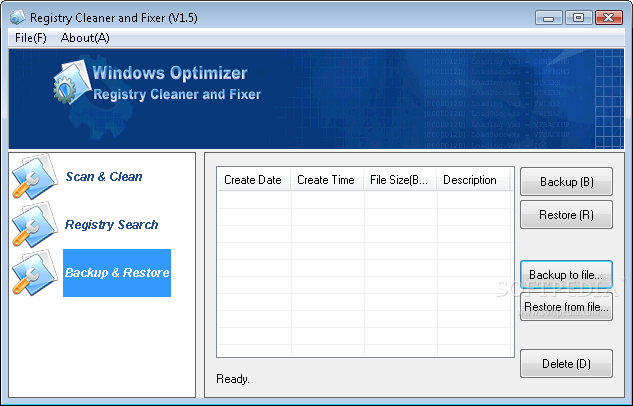Click the Backup (B) button
633x406 pixels.
click(x=566, y=182)
